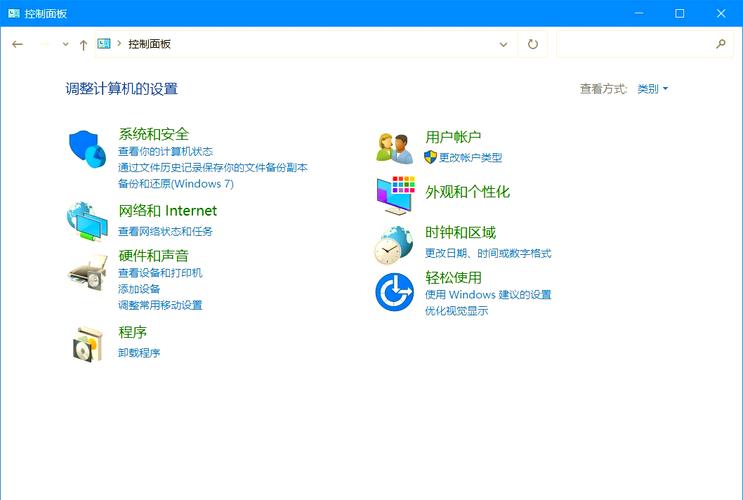Close the 控制面板 window

[x=721, y=13]
